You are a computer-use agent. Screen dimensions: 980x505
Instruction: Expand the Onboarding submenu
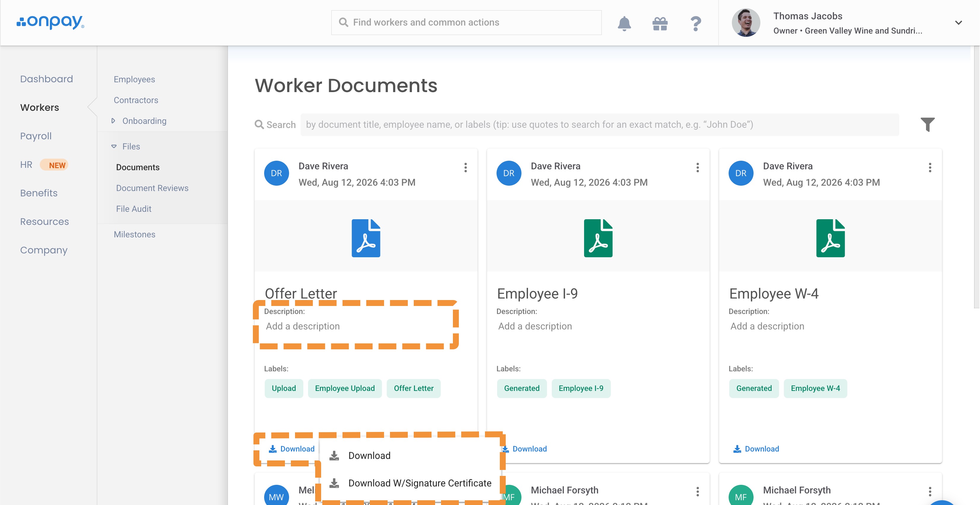tap(139, 121)
